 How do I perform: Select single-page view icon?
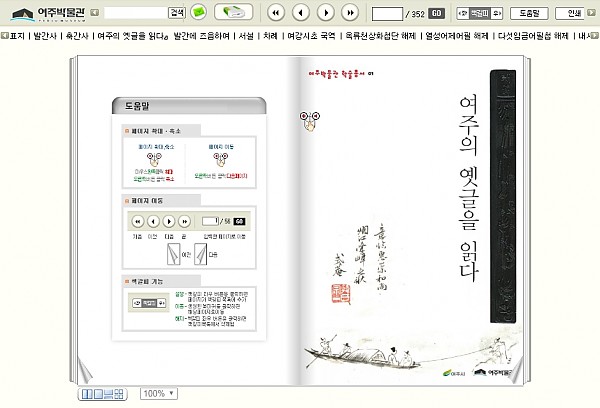pos(98,394)
